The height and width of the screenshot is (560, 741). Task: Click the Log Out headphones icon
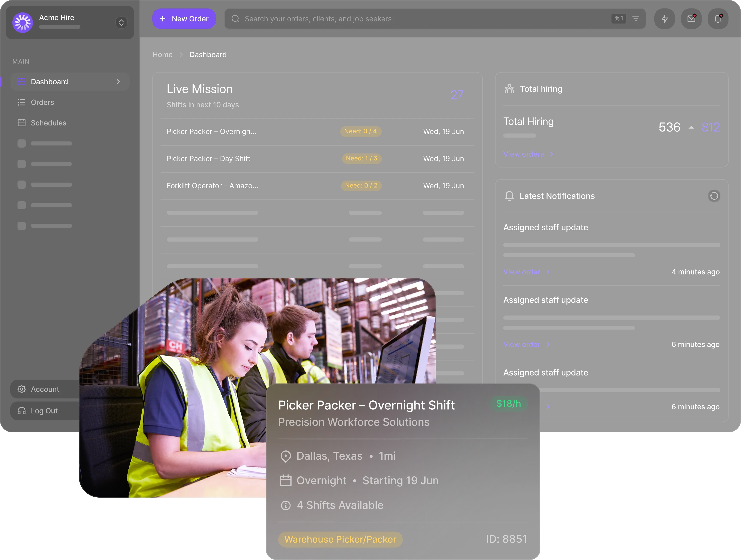(x=21, y=411)
